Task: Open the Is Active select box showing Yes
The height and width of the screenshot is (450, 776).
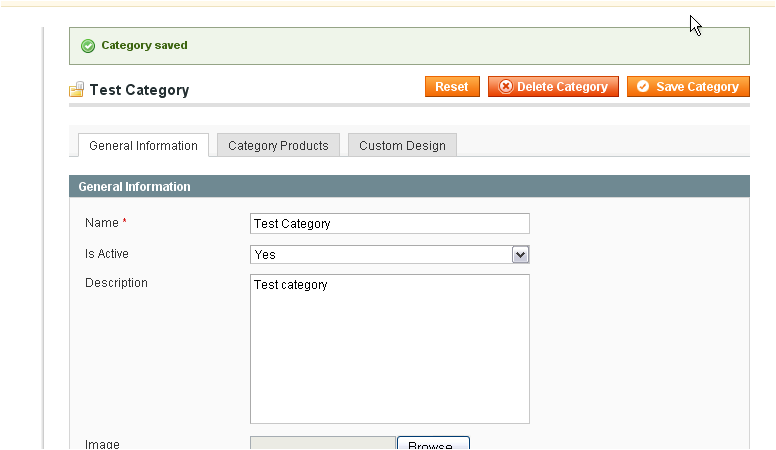Action: pyautogui.click(x=390, y=254)
